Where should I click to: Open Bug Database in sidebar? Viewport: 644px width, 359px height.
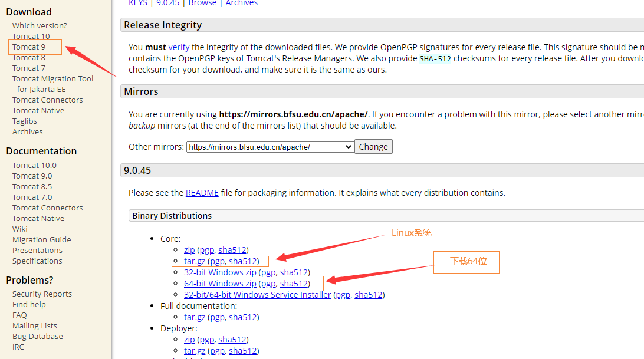[x=37, y=336]
